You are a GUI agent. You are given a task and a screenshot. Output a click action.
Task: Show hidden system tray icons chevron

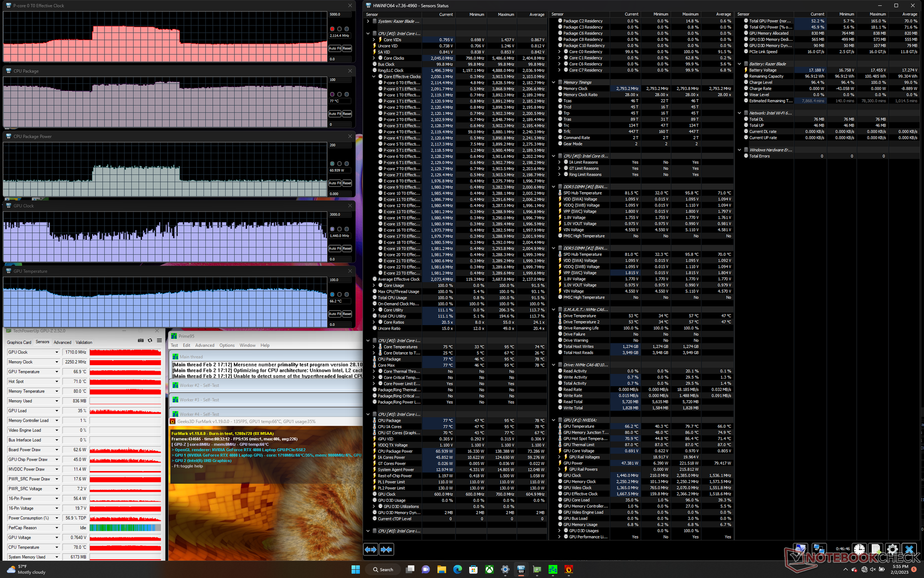[846, 569]
